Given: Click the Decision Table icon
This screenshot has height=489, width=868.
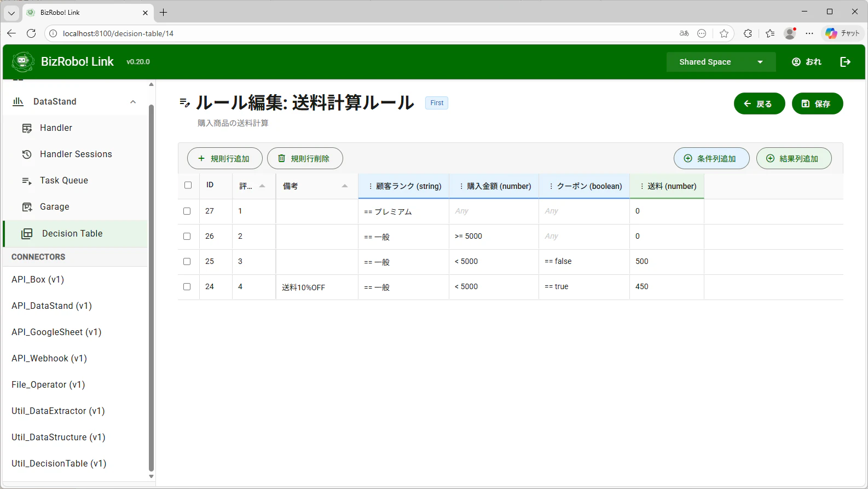Looking at the screenshot, I should [27, 234].
